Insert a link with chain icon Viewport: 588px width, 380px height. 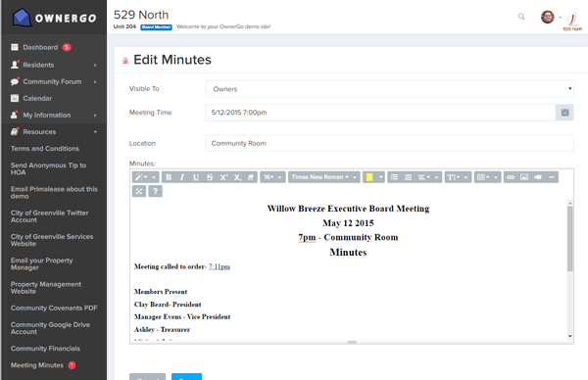511,177
